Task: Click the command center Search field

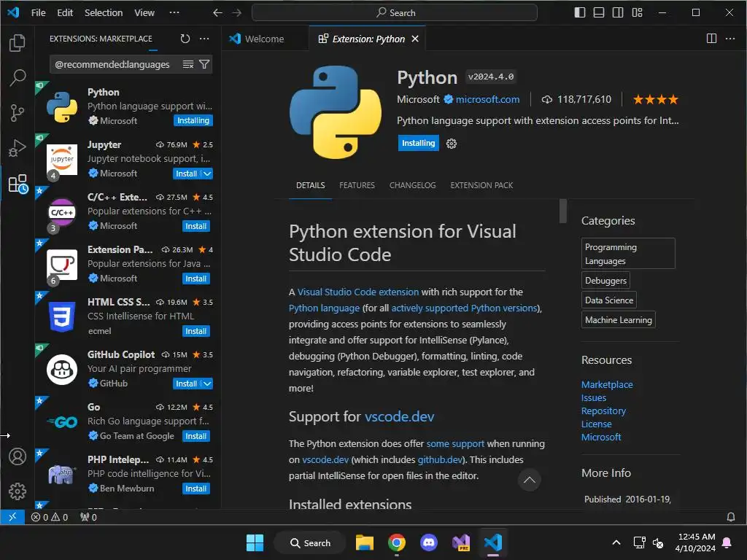Action: (x=395, y=13)
